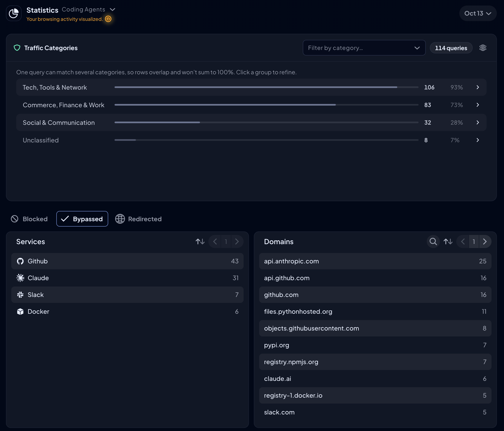The height and width of the screenshot is (431, 504).
Task: Select the Bypassed tab
Action: (x=82, y=219)
